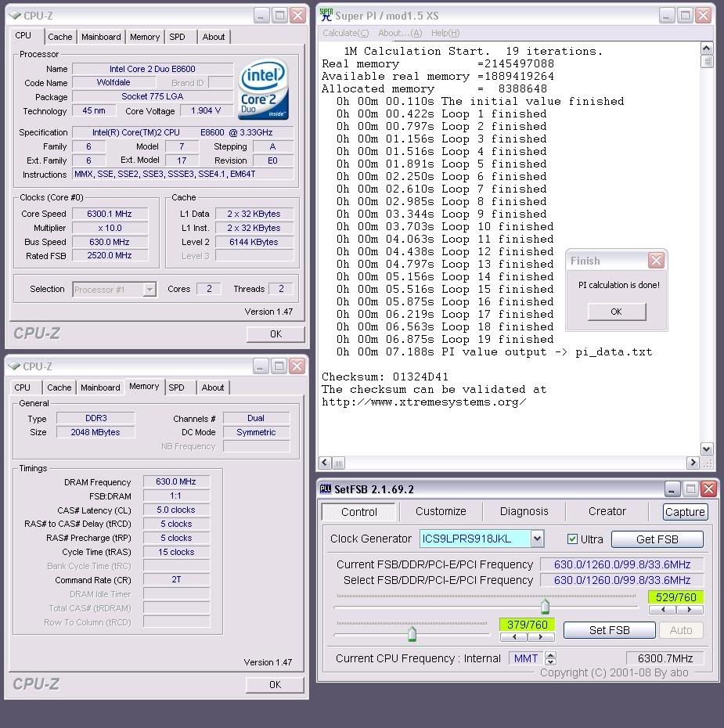This screenshot has height=728, width=724.
Task: Open the Creator tab in SetFSB
Action: point(607,511)
